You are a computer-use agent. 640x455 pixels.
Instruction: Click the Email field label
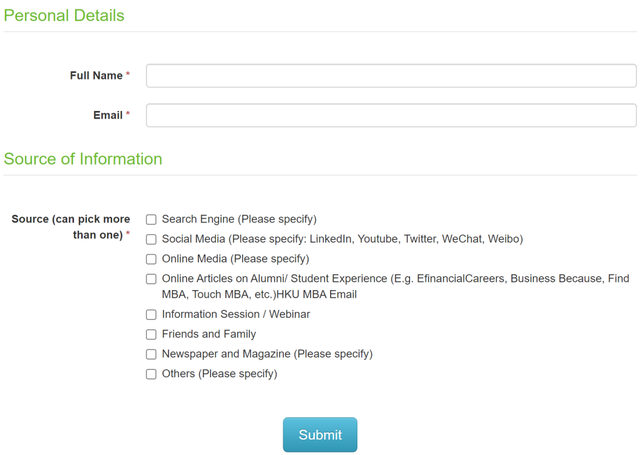click(x=108, y=115)
